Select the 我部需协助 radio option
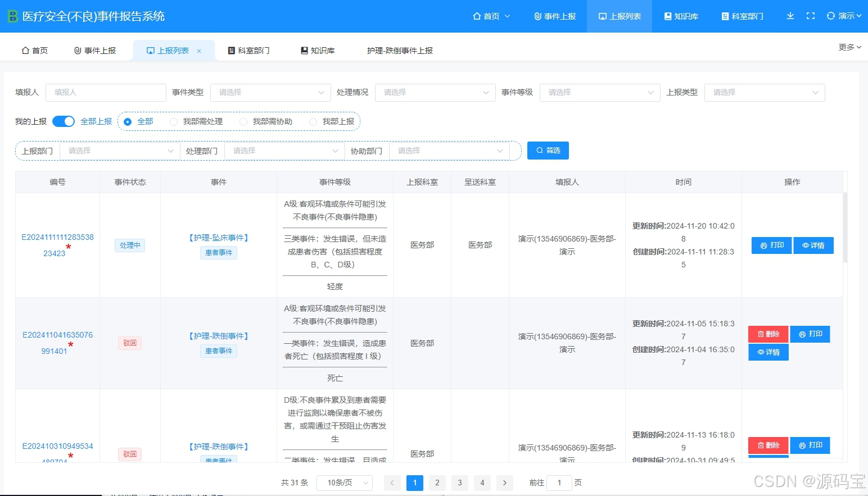Screen dimensions: 868x496 pyautogui.click(x=266, y=121)
